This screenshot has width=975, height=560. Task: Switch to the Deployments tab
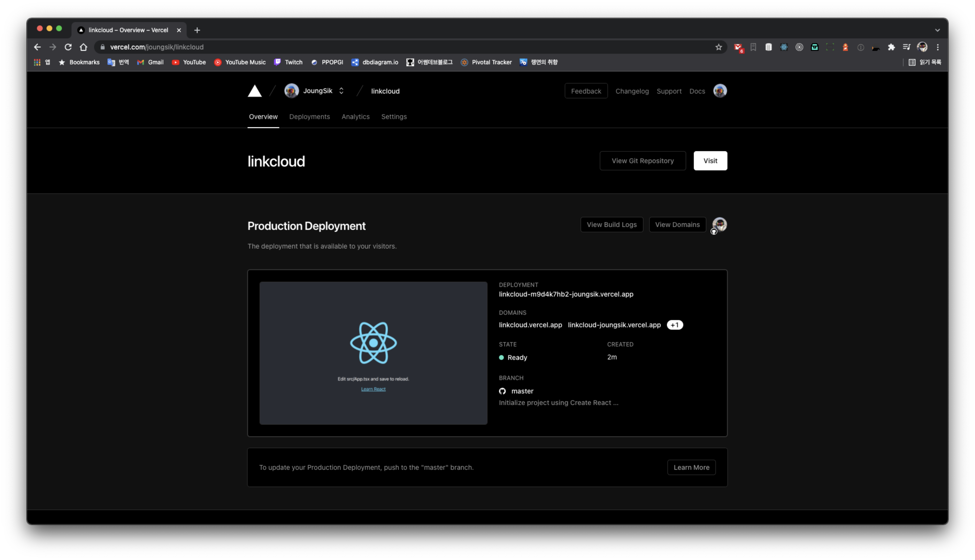309,117
